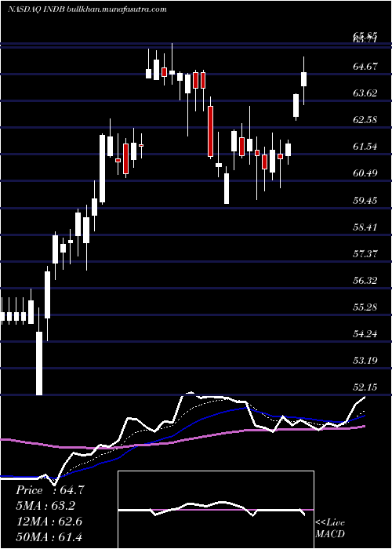The width and height of the screenshot is (392, 549).
Task: Click the 55.28 price axis label
Action: 365,307
